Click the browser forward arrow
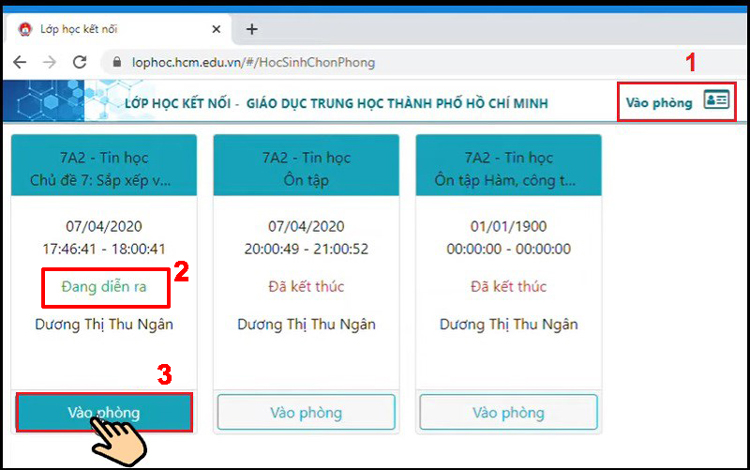 (49, 62)
